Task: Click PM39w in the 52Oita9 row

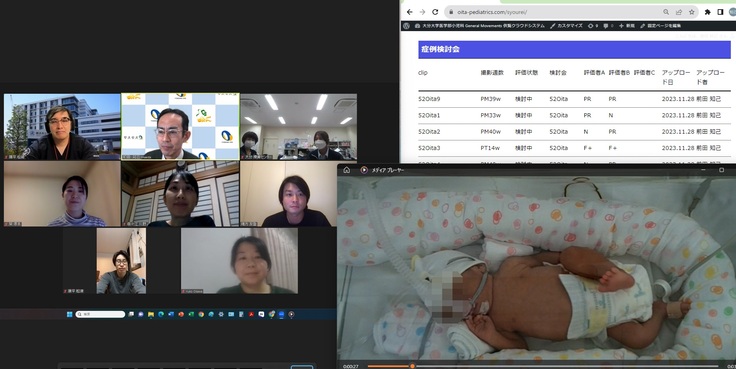Action: pos(491,99)
